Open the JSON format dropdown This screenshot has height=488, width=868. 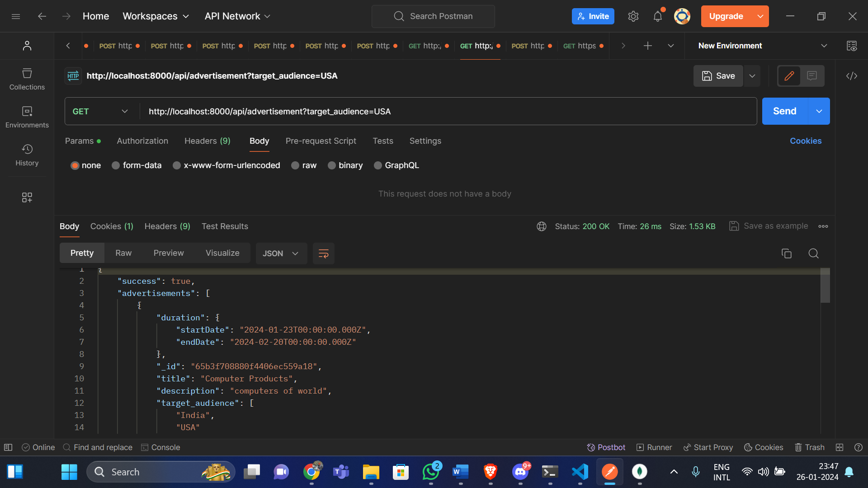tap(281, 253)
